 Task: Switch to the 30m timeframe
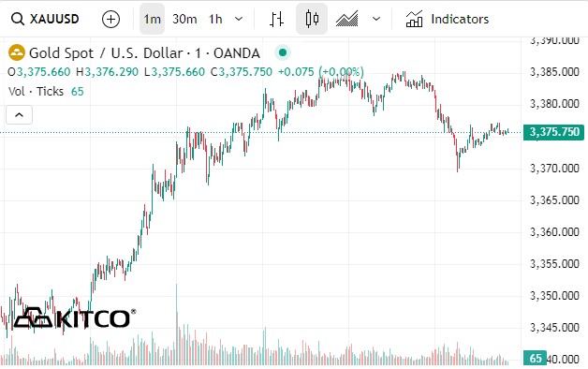184,19
